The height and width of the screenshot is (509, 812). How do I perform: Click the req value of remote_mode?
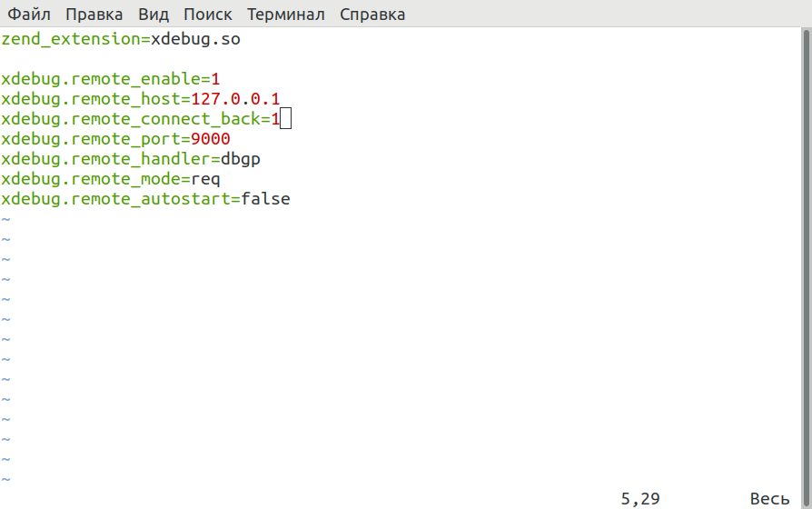(x=206, y=179)
